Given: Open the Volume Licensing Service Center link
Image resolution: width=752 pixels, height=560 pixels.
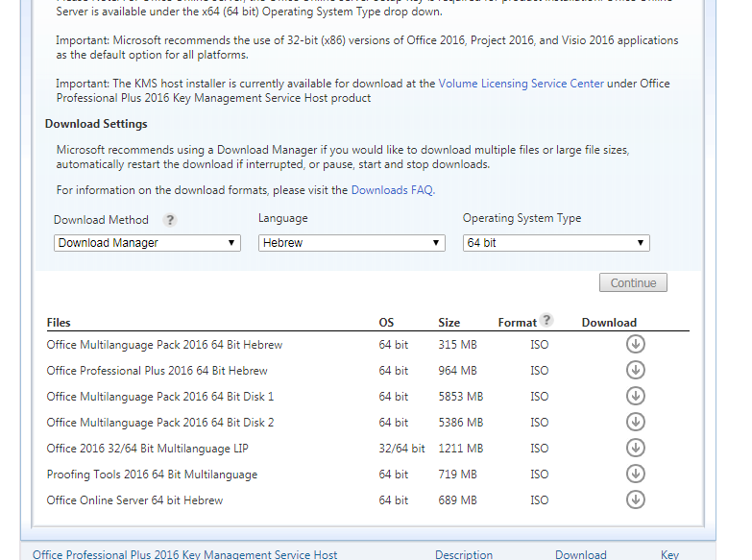Looking at the screenshot, I should pos(521,84).
